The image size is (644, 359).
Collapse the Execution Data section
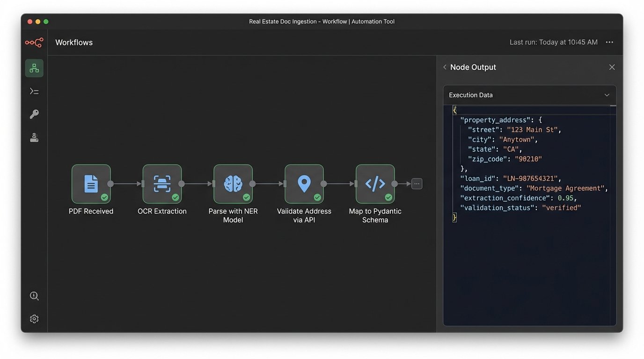pyautogui.click(x=607, y=95)
